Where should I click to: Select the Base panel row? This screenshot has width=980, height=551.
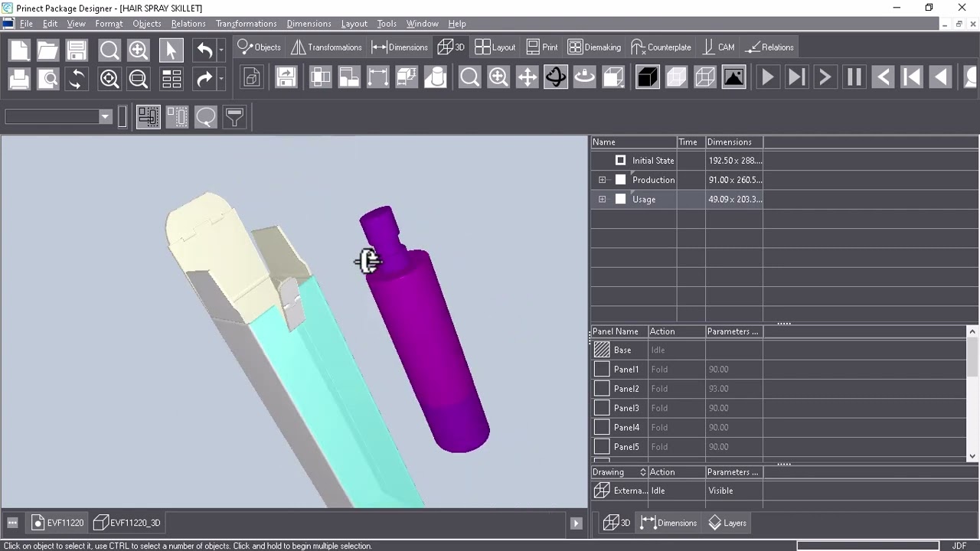pyautogui.click(x=779, y=350)
